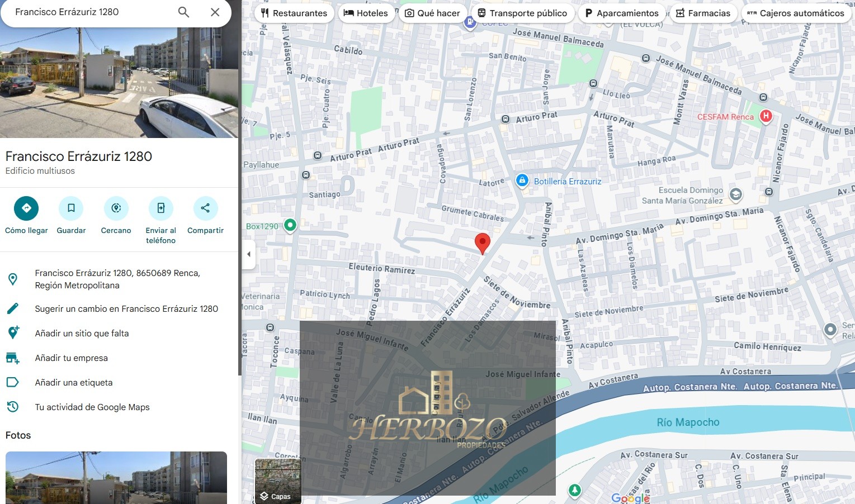
Task: Share location using Compartir icon
Action: click(x=205, y=208)
